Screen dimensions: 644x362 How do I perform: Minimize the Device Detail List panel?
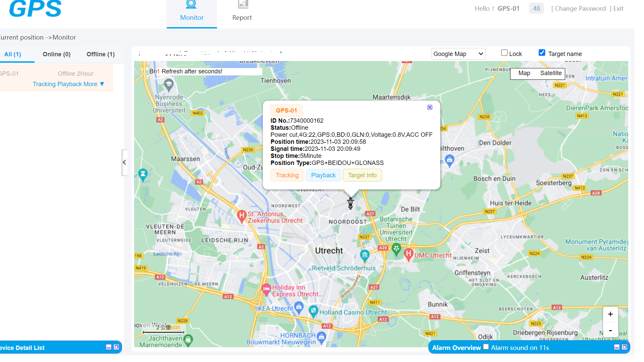click(109, 347)
